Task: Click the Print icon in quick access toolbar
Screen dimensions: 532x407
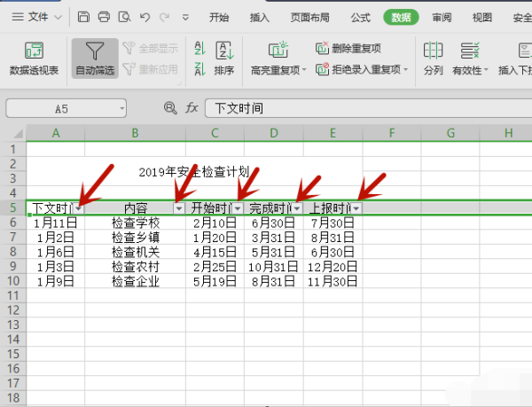Action: click(x=104, y=17)
